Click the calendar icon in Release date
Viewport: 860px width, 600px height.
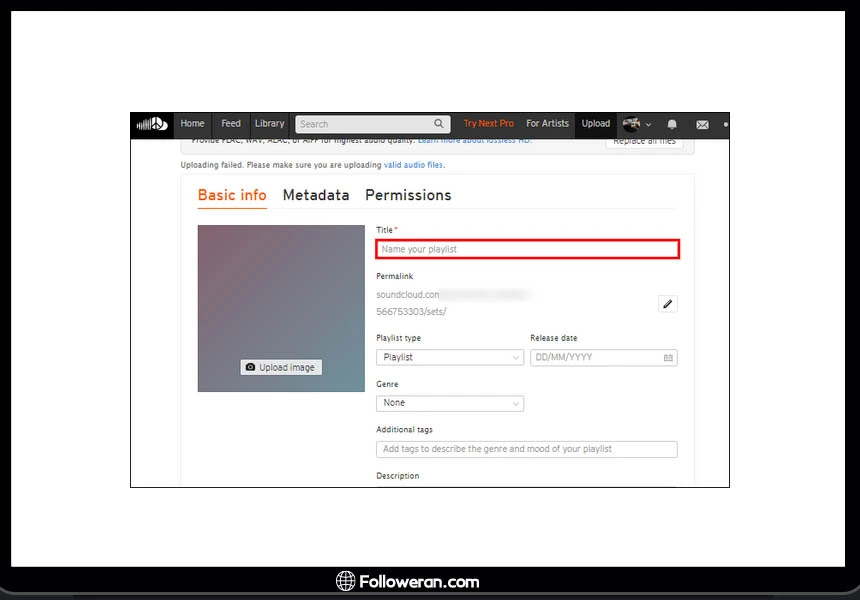(x=668, y=357)
